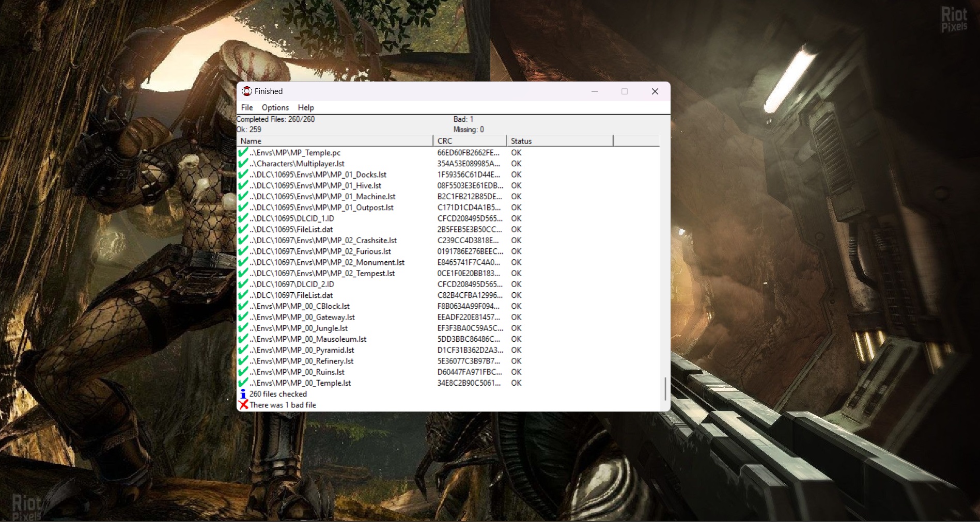Click OK status of MP_00_Pyramid.lst row
980x522 pixels.
[516, 350]
